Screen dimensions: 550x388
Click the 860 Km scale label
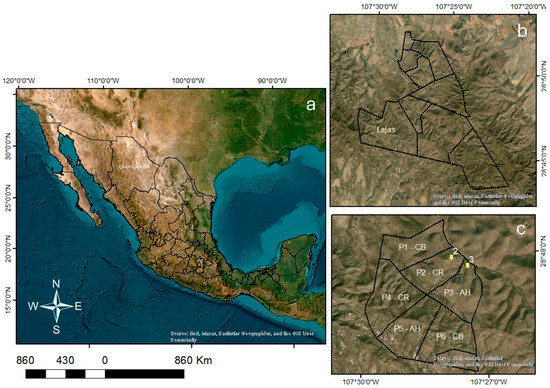click(194, 360)
